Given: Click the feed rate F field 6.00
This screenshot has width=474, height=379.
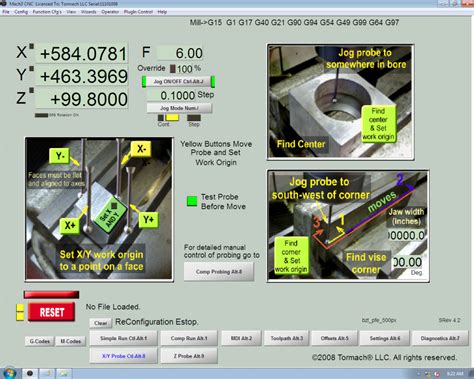Looking at the screenshot, I should [180, 53].
